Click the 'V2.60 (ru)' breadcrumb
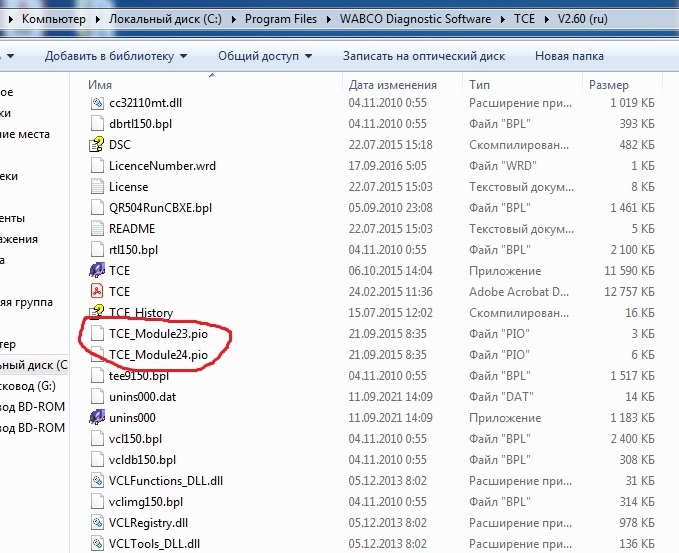 click(582, 19)
